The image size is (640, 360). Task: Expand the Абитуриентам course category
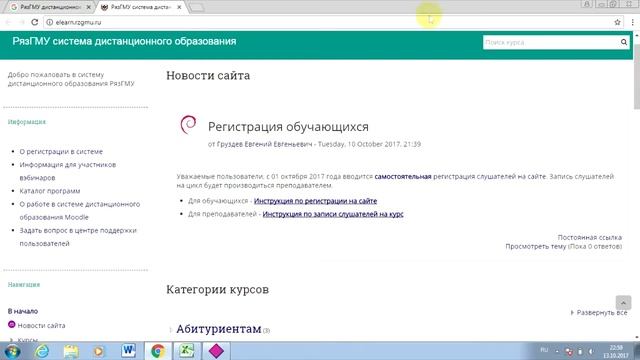click(219, 329)
